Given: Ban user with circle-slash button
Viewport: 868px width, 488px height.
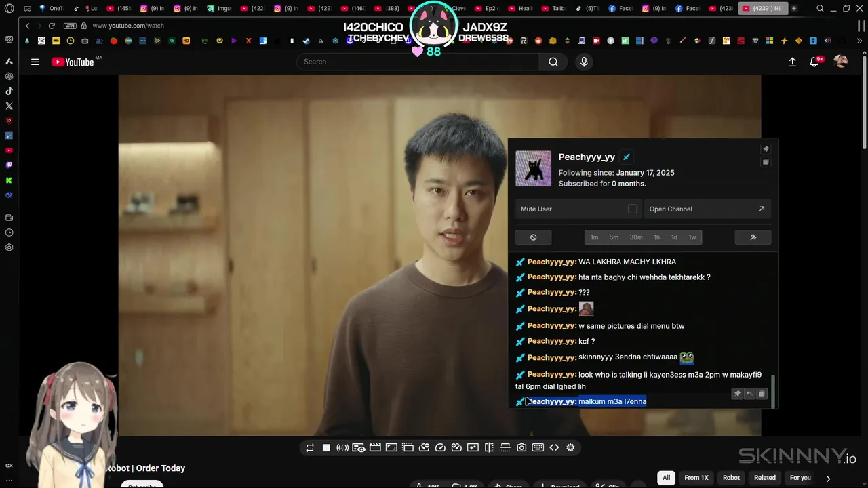Looking at the screenshot, I should 533,237.
